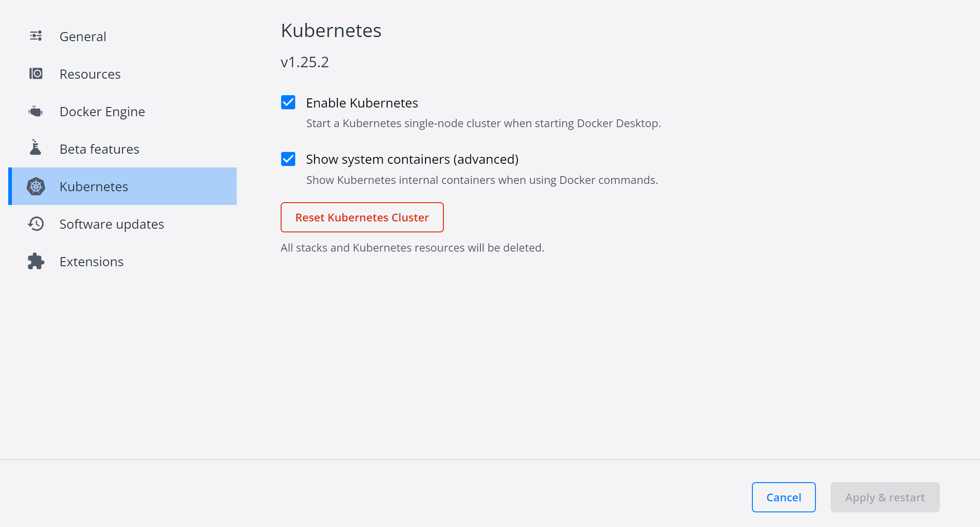Click the Resources disk icon
Image resolution: width=980 pixels, height=527 pixels.
pyautogui.click(x=36, y=74)
